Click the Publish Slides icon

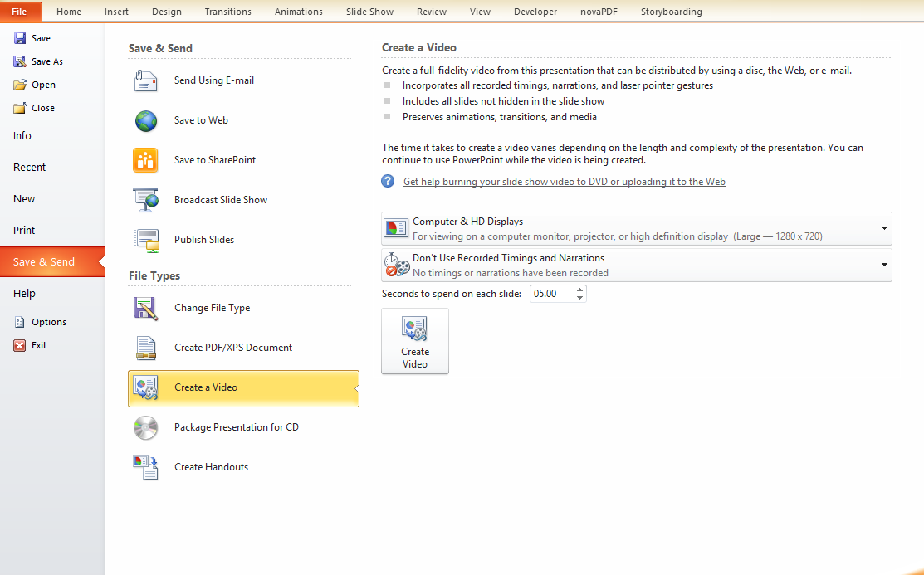pos(146,240)
